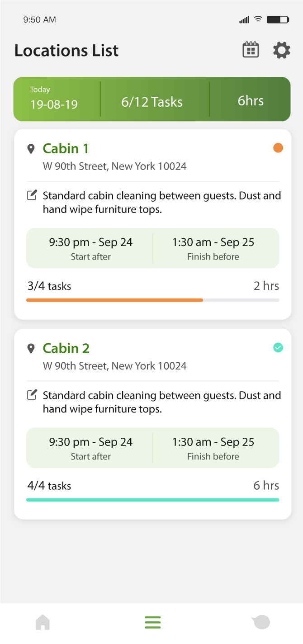Image resolution: width=303 pixels, height=644 pixels.
Task: Open the Cabin 2 title link
Action: (x=66, y=348)
